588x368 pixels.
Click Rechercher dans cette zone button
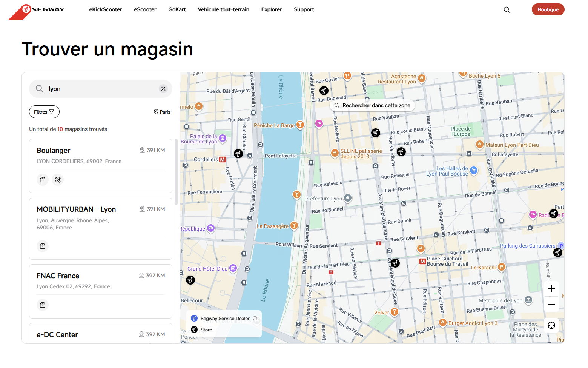tap(372, 105)
